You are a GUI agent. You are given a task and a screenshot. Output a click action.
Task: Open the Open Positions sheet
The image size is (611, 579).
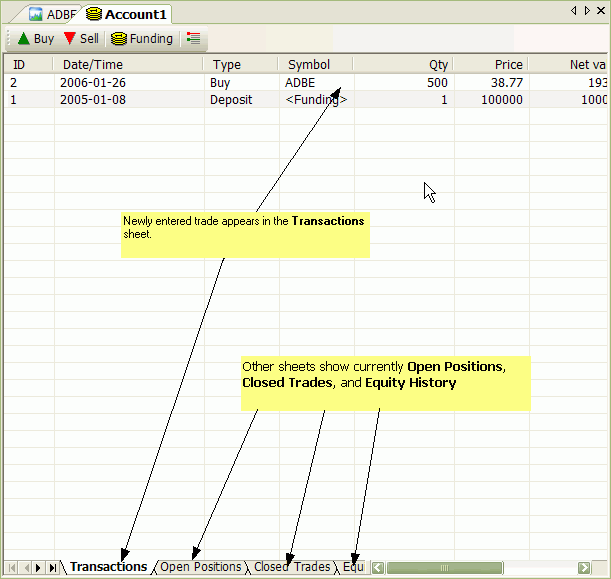(200, 567)
